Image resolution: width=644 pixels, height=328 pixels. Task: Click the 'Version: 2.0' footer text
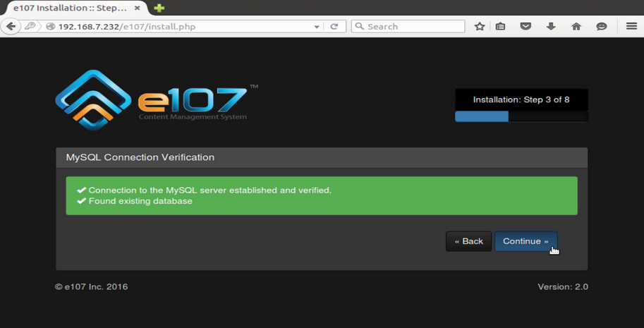(x=563, y=287)
